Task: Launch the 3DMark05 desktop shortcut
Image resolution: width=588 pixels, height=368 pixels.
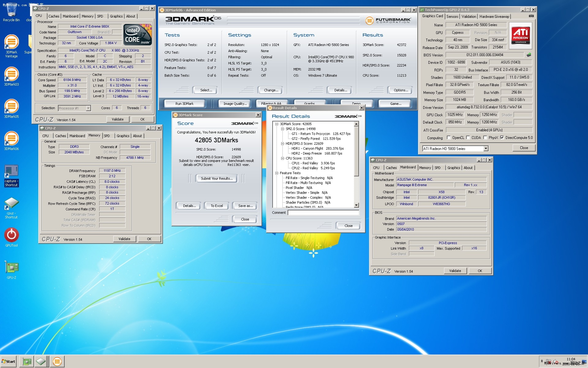Action: 11,109
